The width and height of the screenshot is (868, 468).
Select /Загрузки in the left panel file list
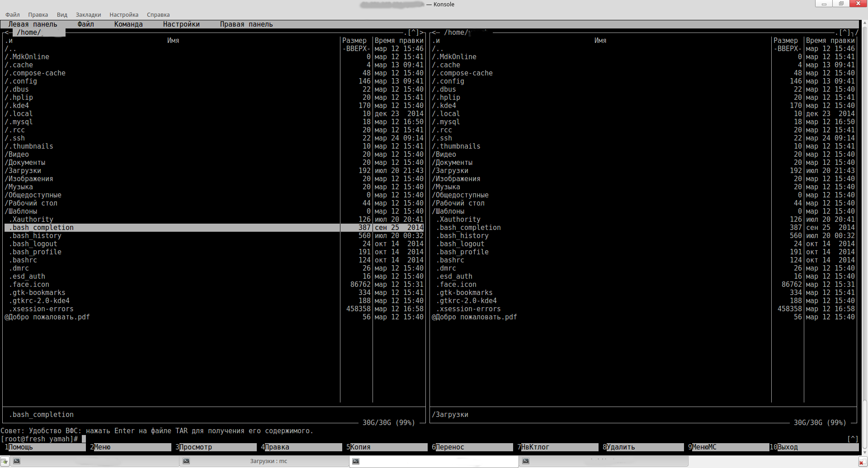[214, 171]
